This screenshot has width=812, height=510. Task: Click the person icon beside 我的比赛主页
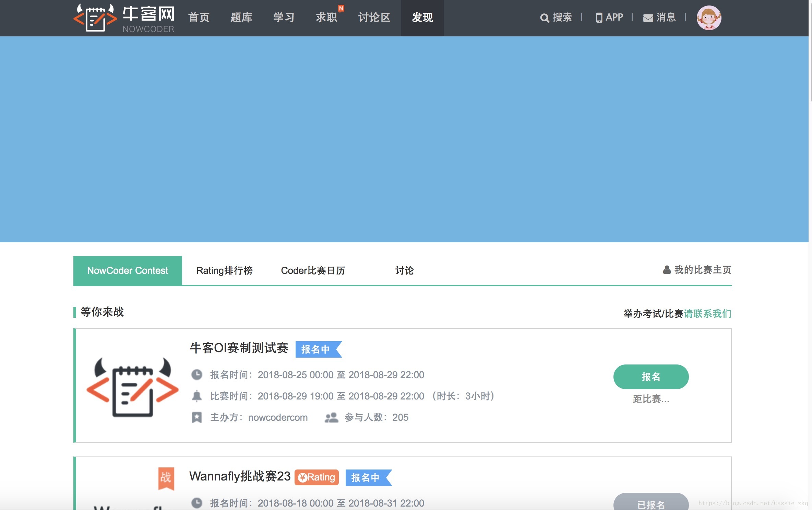[666, 270]
